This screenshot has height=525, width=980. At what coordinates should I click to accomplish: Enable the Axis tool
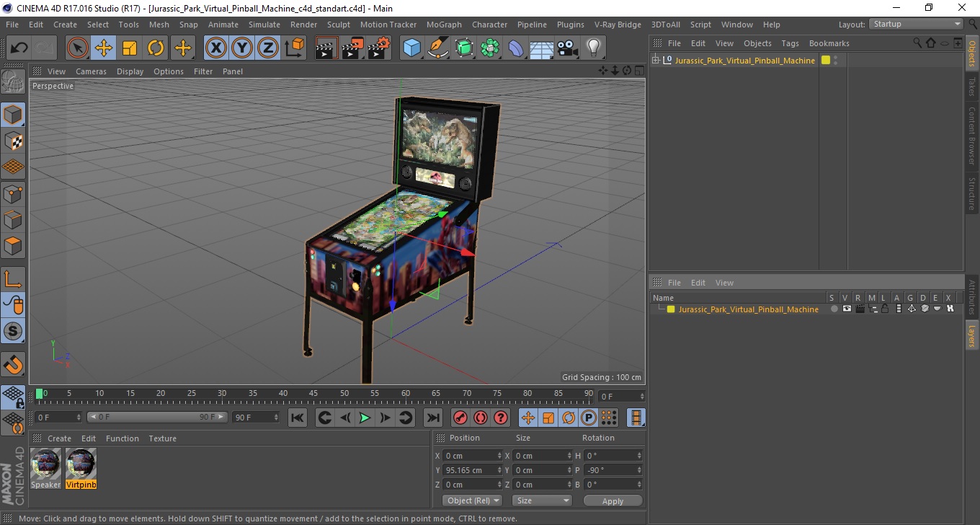click(x=13, y=279)
